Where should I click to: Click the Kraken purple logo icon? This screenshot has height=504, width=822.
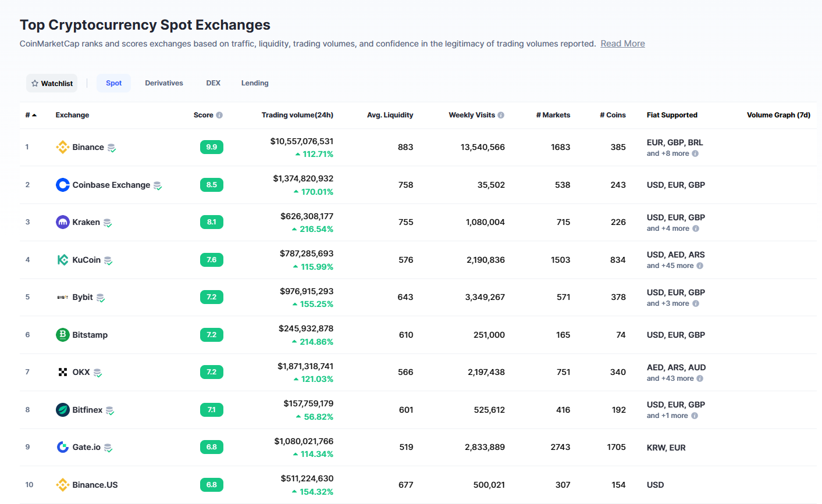62,222
